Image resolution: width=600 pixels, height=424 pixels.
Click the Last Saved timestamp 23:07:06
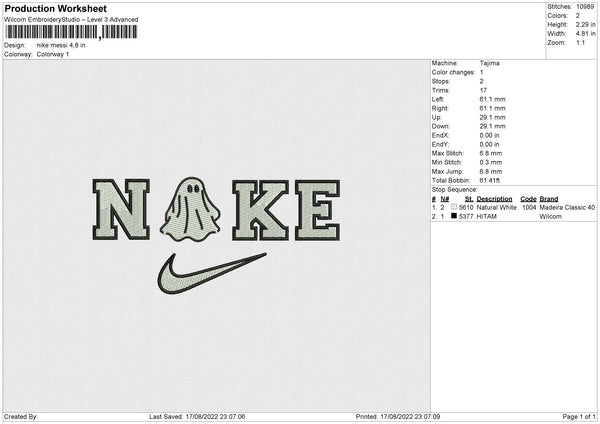click(215, 417)
